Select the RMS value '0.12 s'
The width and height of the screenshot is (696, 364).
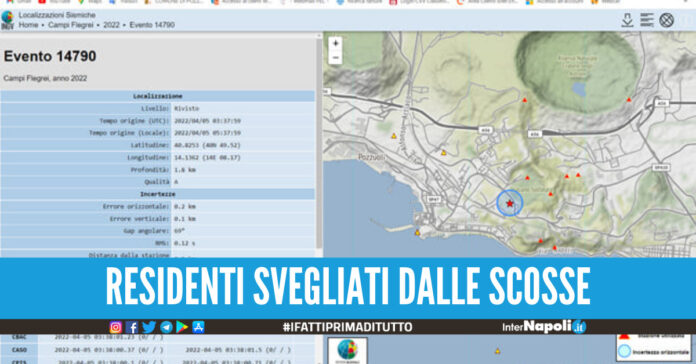tap(185, 243)
